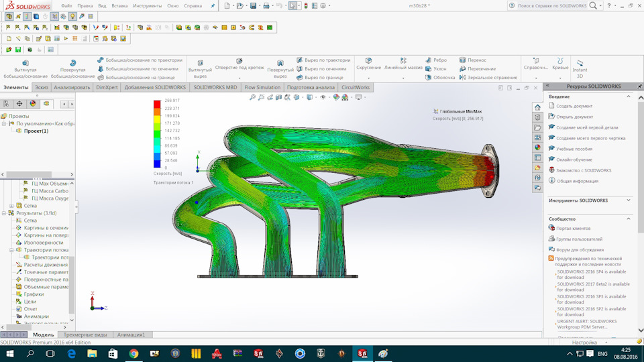This screenshot has height=362, width=644.
Task: Activate the Instant 3D tool
Action: tap(580, 65)
